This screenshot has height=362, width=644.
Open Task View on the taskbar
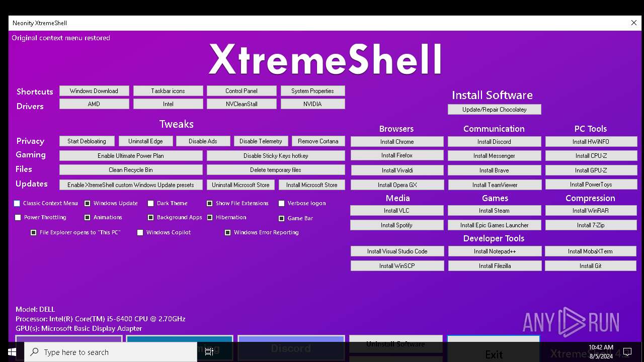pos(209,352)
